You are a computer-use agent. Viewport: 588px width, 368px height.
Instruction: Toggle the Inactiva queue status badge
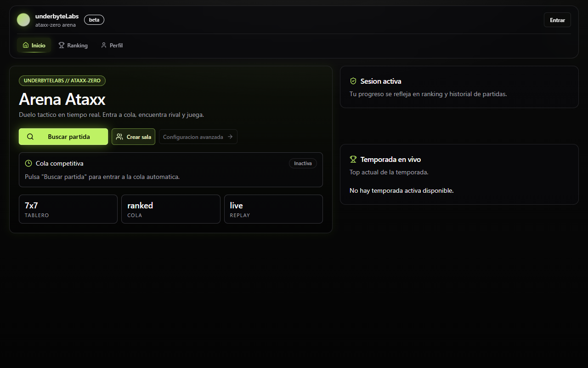303,163
